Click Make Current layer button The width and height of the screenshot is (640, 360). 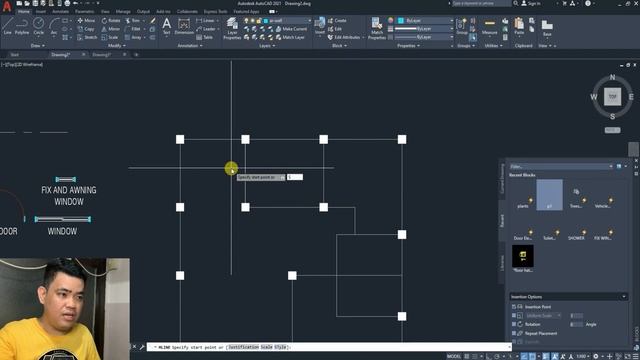[x=291, y=29]
